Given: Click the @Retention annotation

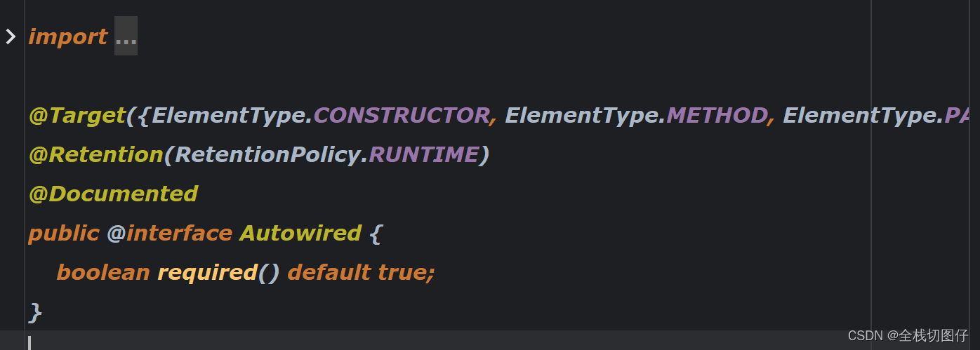Looking at the screenshot, I should point(95,154).
